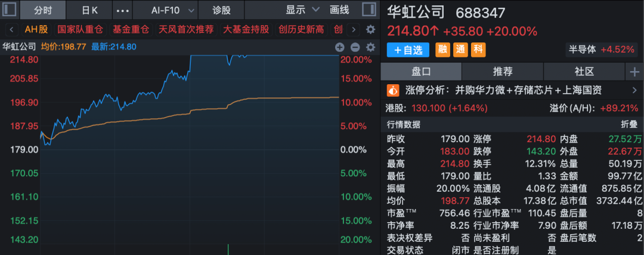Open the 诊股 stock diagnosis tab
The width and height of the screenshot is (644, 255).
221,10
